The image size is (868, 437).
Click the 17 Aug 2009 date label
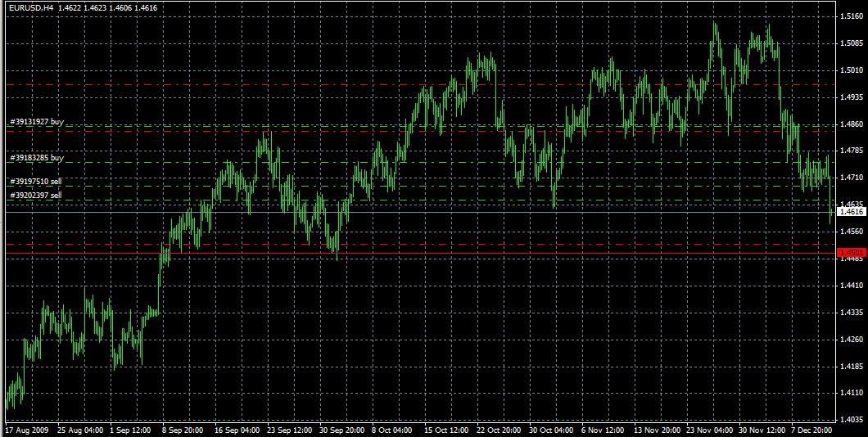[x=26, y=430]
